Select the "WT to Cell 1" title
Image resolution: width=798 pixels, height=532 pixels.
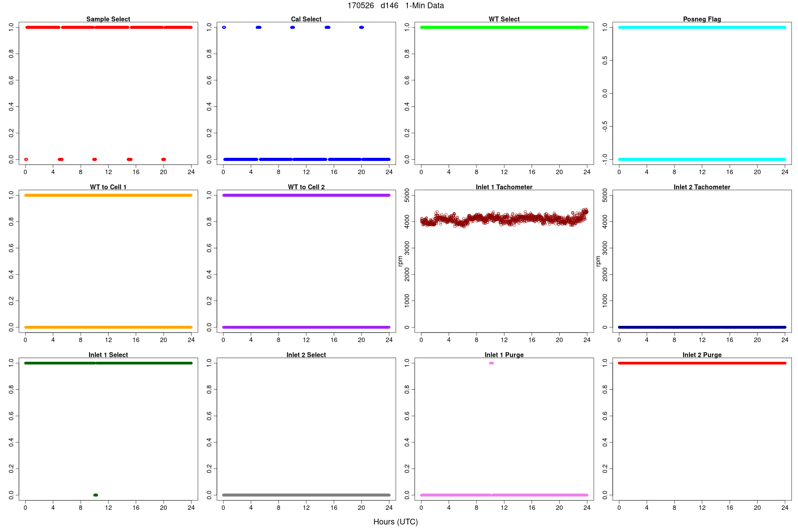pyautogui.click(x=108, y=187)
